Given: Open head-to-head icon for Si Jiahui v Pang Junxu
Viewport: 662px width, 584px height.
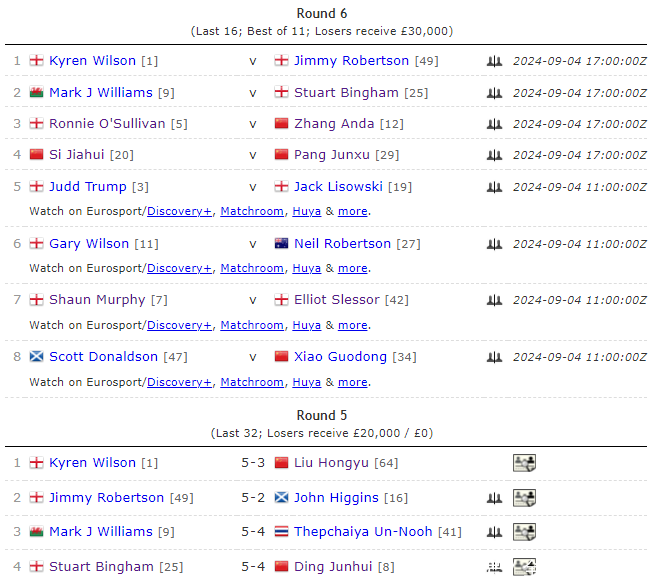Looking at the screenshot, I should 494,155.
